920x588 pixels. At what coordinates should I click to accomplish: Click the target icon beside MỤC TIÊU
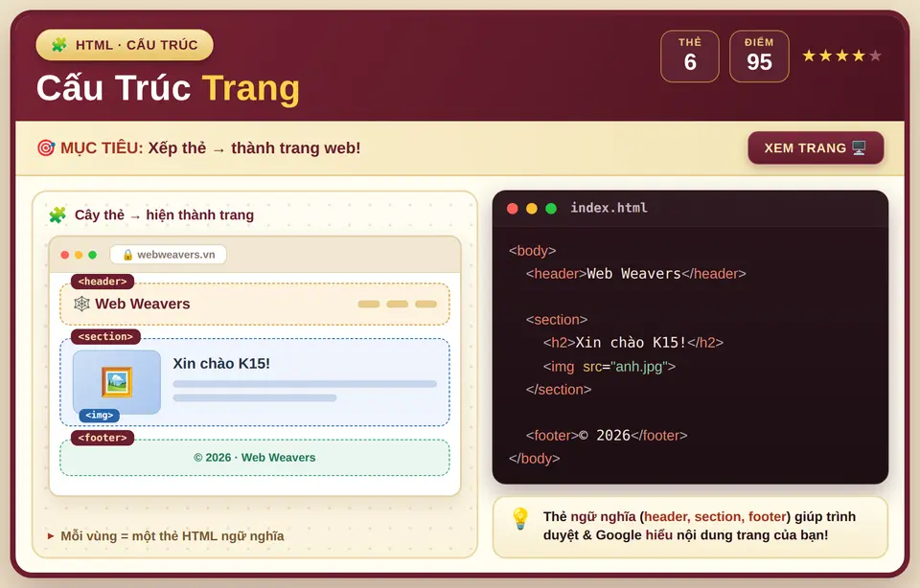tap(46, 147)
